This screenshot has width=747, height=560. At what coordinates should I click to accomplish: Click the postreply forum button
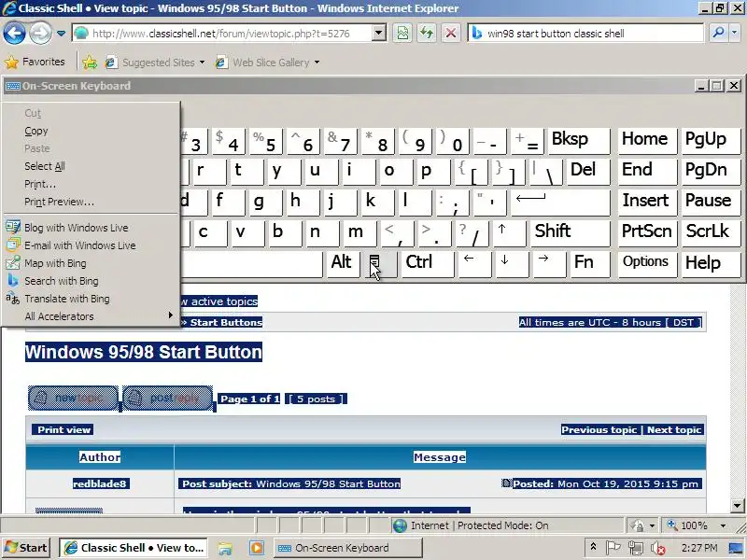click(x=168, y=399)
